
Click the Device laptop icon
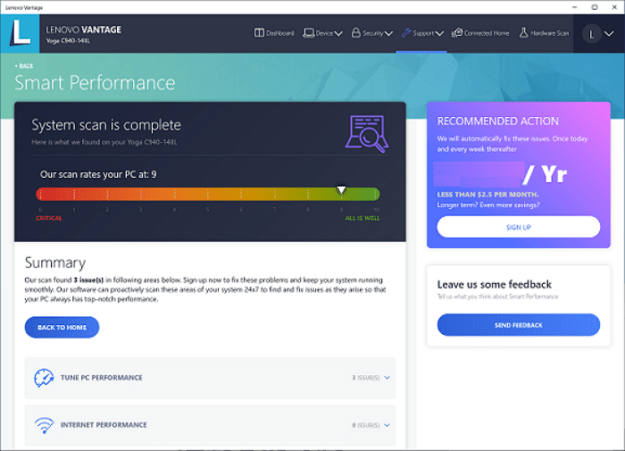click(308, 33)
